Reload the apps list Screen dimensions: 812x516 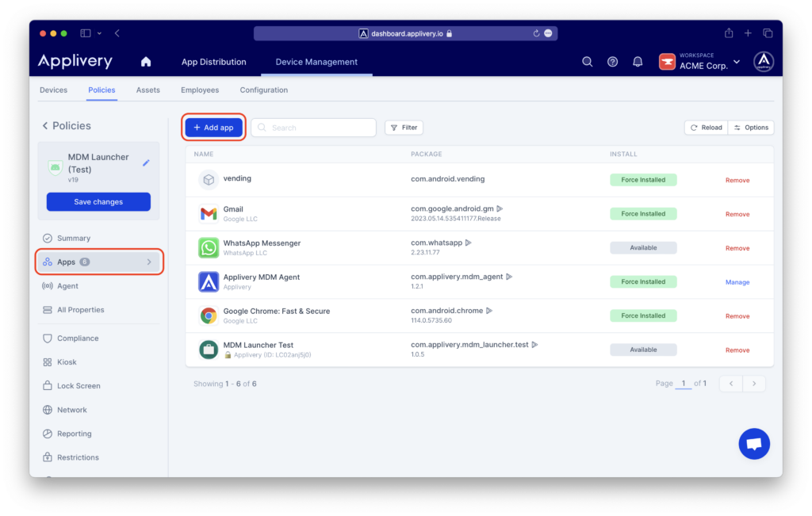pyautogui.click(x=707, y=128)
